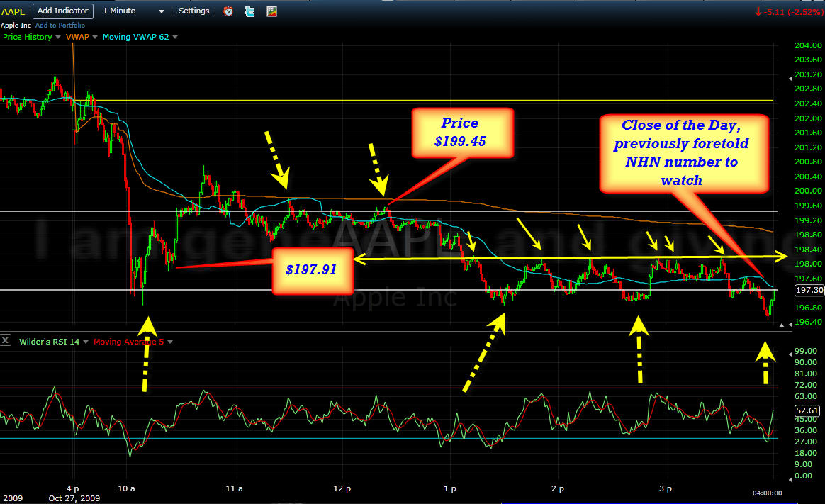Open the 1 Minute interval dropdown

pos(134,11)
